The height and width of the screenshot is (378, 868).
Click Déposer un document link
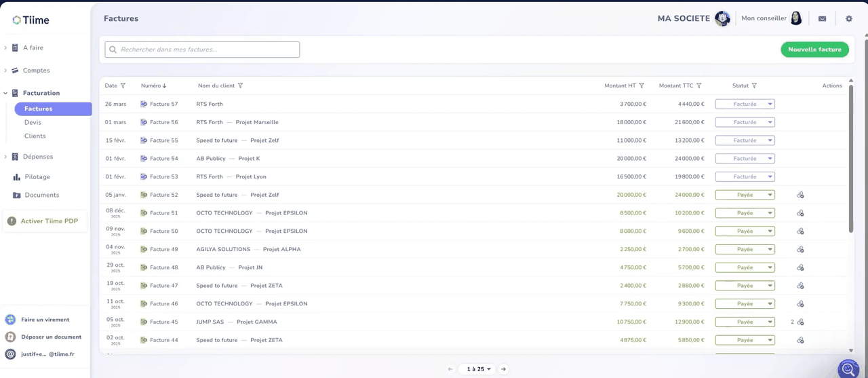[x=51, y=337]
